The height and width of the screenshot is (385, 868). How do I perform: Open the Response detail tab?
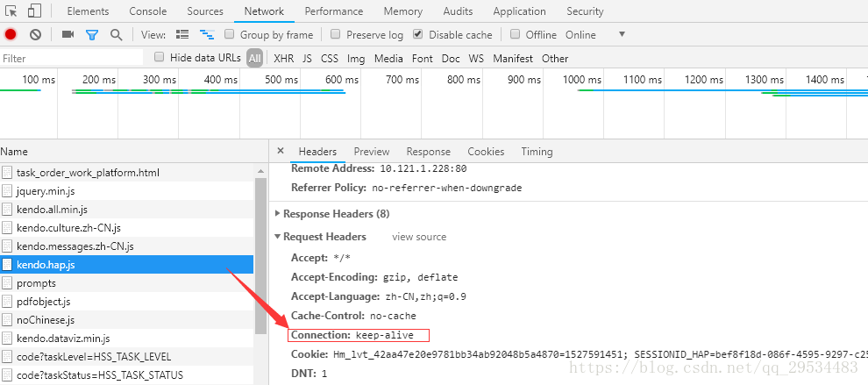429,151
